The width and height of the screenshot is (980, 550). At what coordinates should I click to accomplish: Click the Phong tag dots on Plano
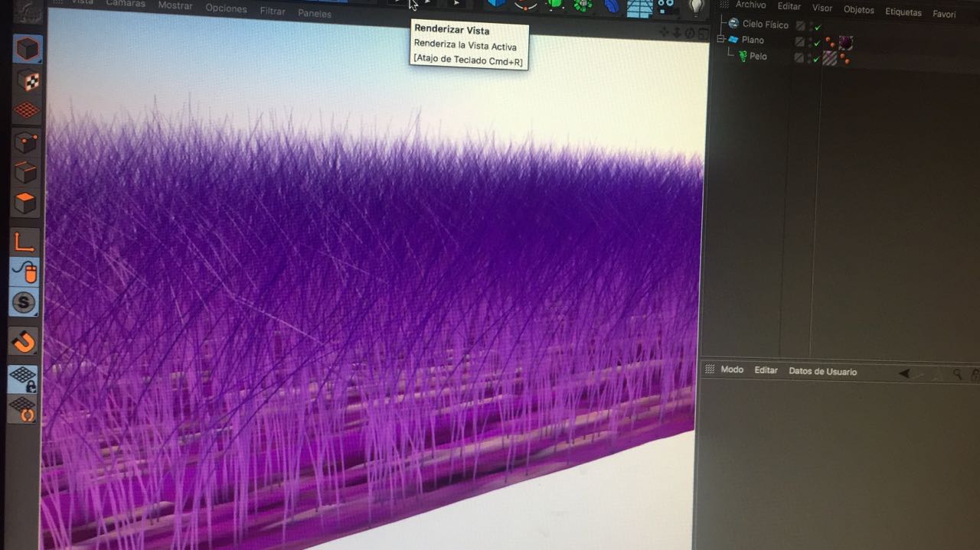[x=831, y=43]
